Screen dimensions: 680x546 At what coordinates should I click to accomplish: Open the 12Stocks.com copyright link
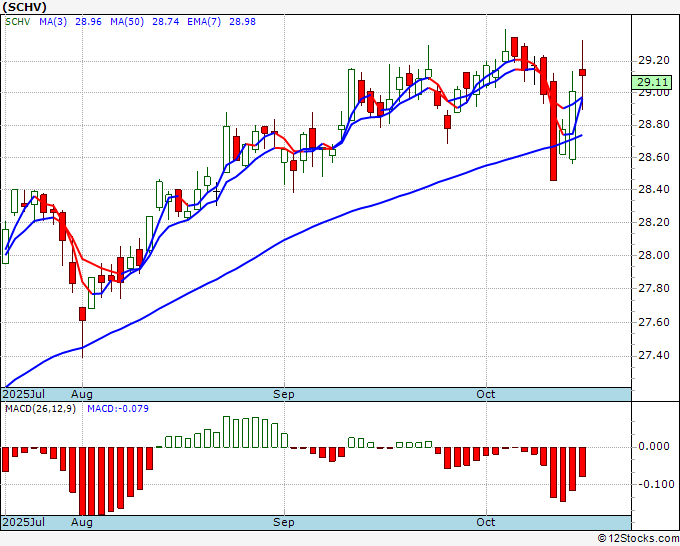click(638, 539)
